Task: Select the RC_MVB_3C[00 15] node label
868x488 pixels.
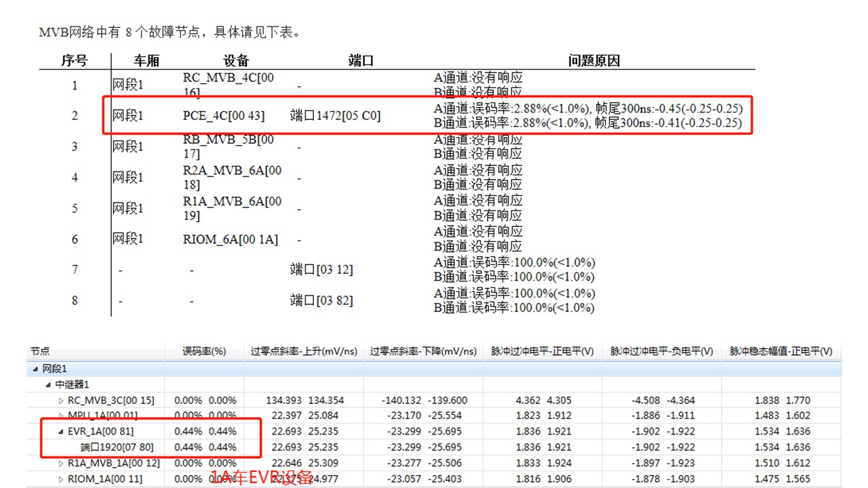Action: click(x=111, y=401)
